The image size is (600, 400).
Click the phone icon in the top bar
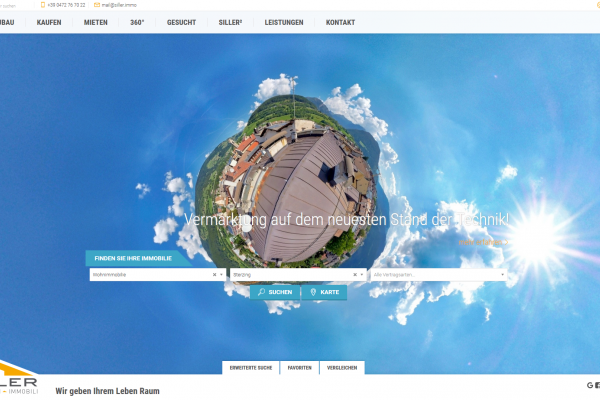click(x=40, y=5)
